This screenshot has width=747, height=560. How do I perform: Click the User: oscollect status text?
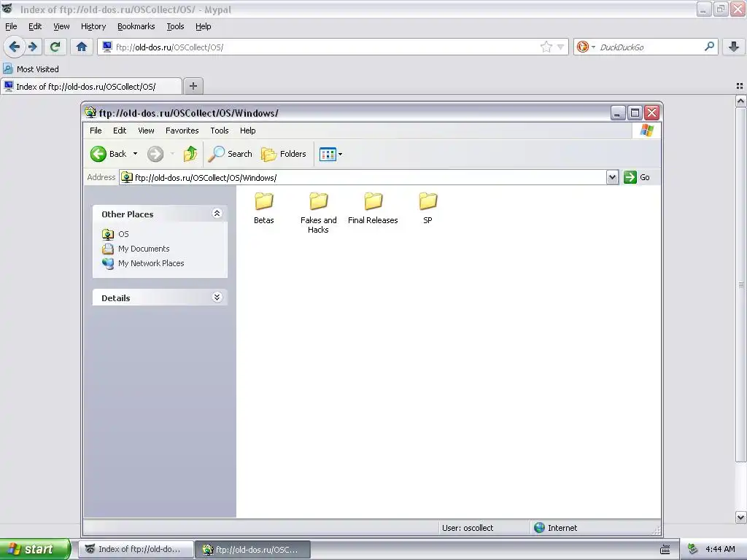(468, 528)
